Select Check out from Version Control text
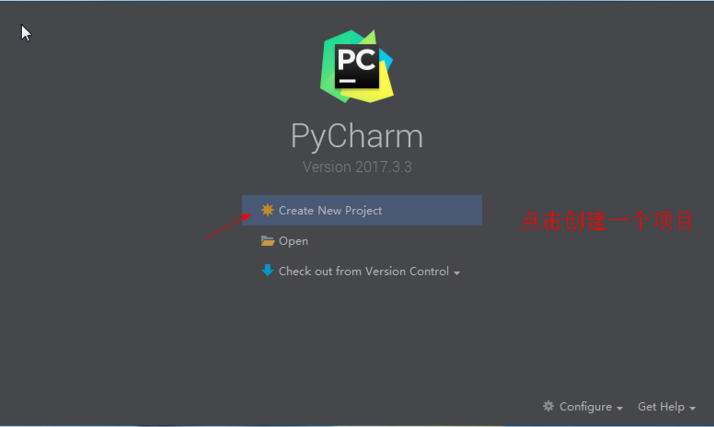714x427 pixels. 363,271
